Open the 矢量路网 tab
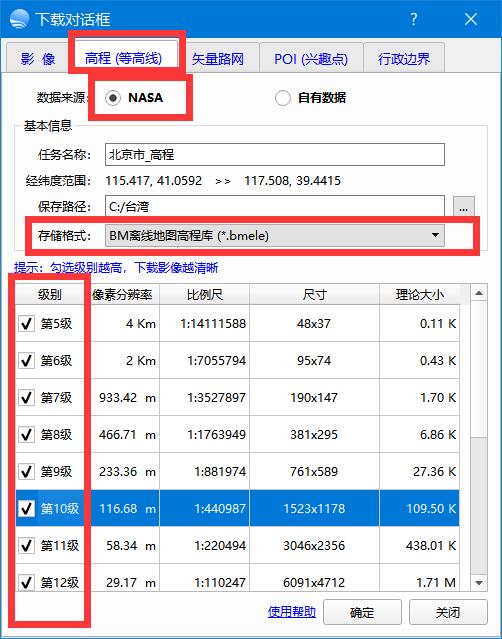This screenshot has width=502, height=639. pos(218,59)
